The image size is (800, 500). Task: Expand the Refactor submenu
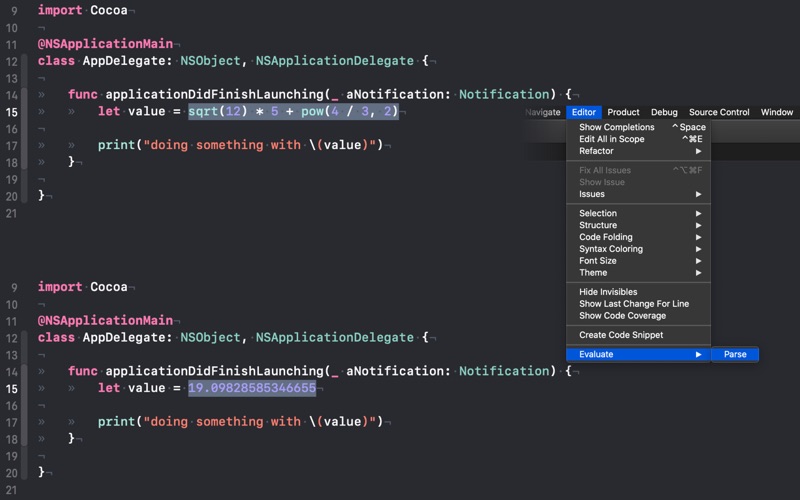[x=638, y=151]
